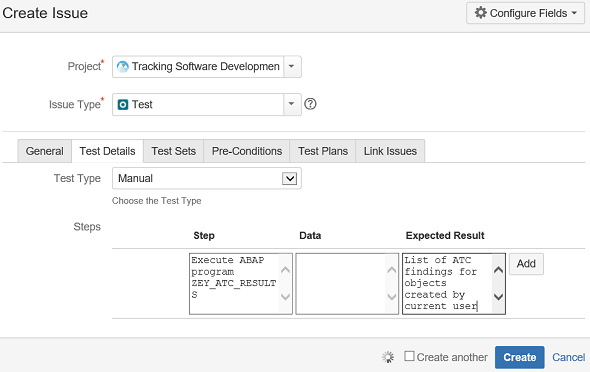Open the Issue Type help question mark
The width and height of the screenshot is (590, 372).
click(310, 104)
